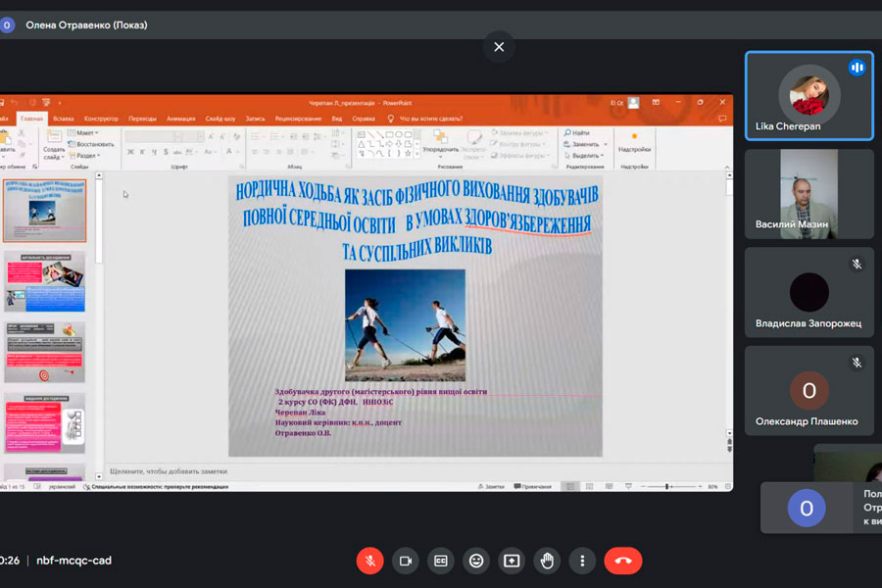Switch to the Анимация ribbon tab
This screenshot has height=588, width=882.
pyautogui.click(x=181, y=118)
